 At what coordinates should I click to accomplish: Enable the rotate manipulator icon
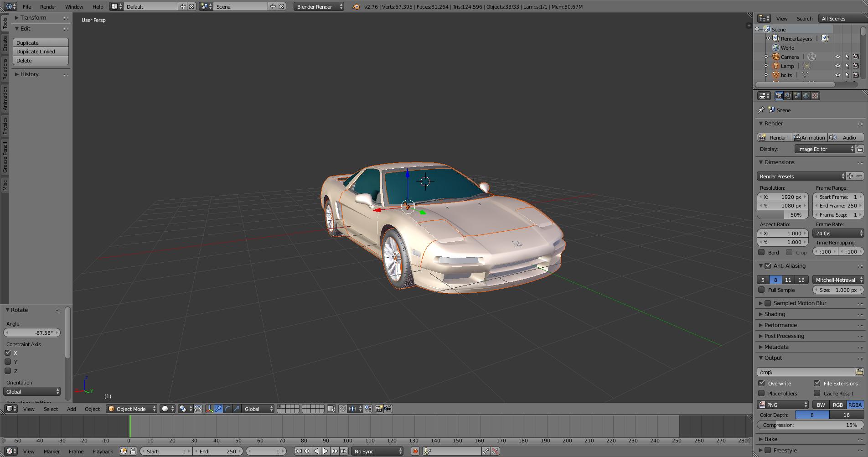tap(227, 409)
